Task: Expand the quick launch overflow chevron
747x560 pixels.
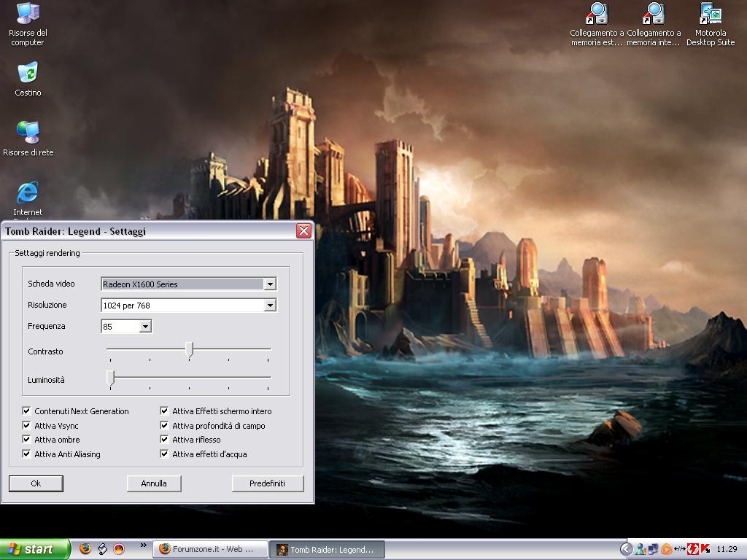Action: (x=144, y=545)
